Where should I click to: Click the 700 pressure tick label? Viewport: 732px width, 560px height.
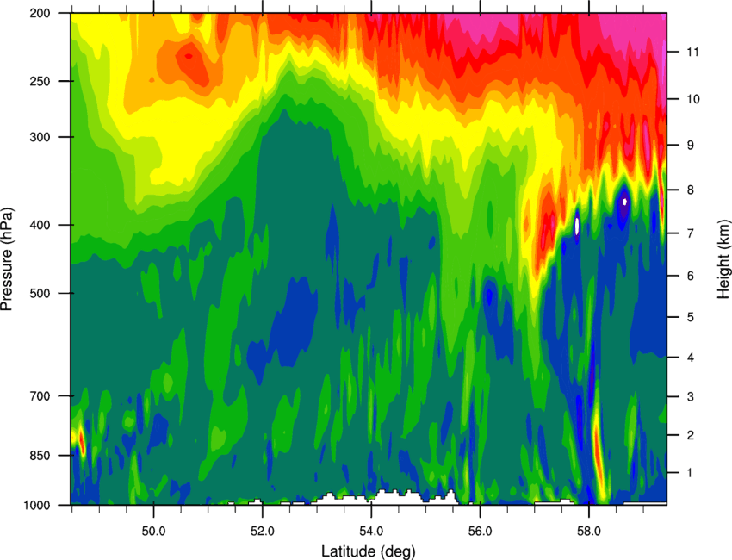40,396
